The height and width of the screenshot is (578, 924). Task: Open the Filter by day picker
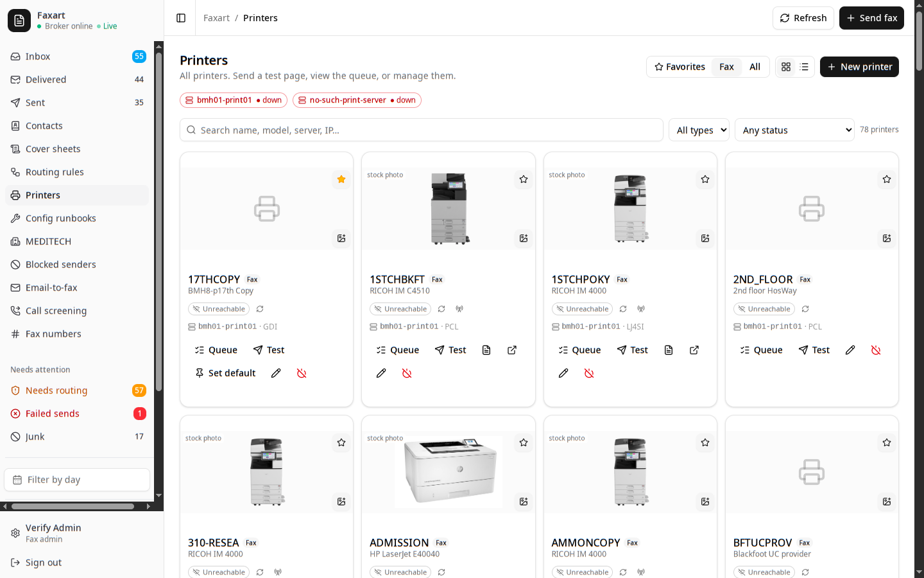[x=77, y=480]
